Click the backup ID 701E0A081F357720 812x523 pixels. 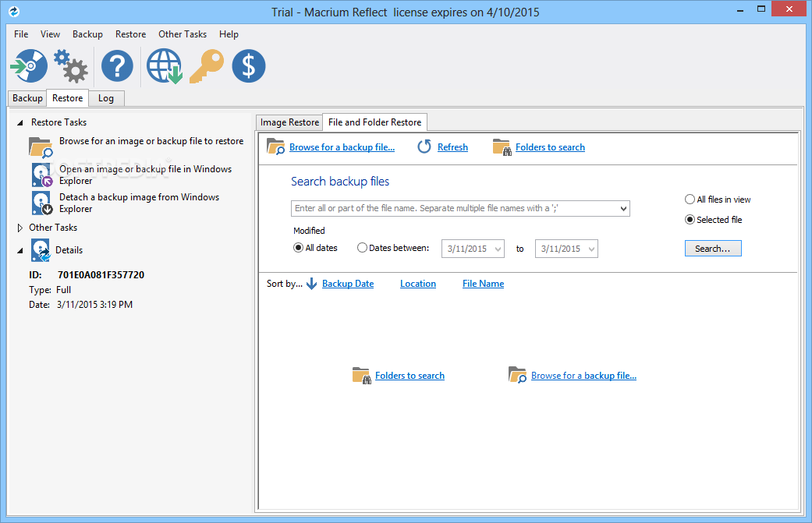101,274
